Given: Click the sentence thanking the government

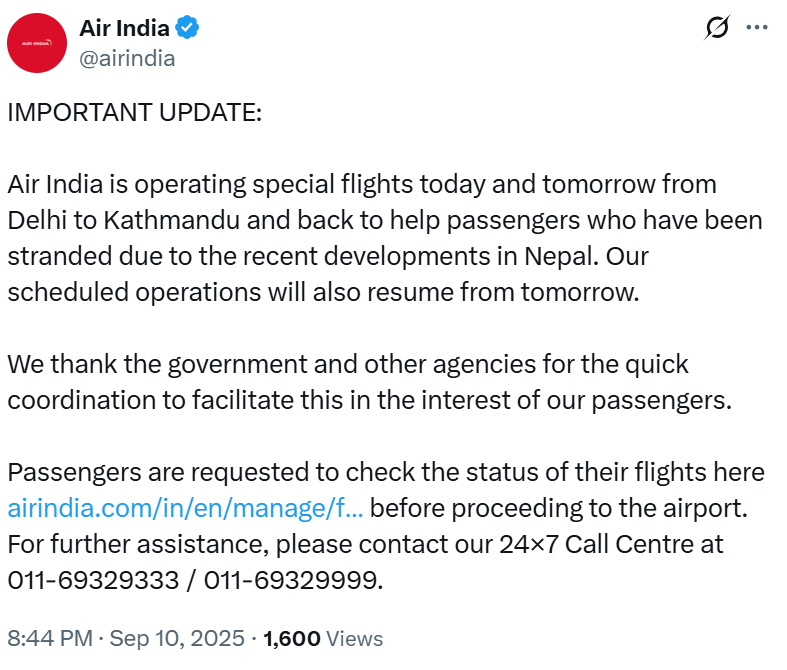Looking at the screenshot, I should tap(348, 364).
